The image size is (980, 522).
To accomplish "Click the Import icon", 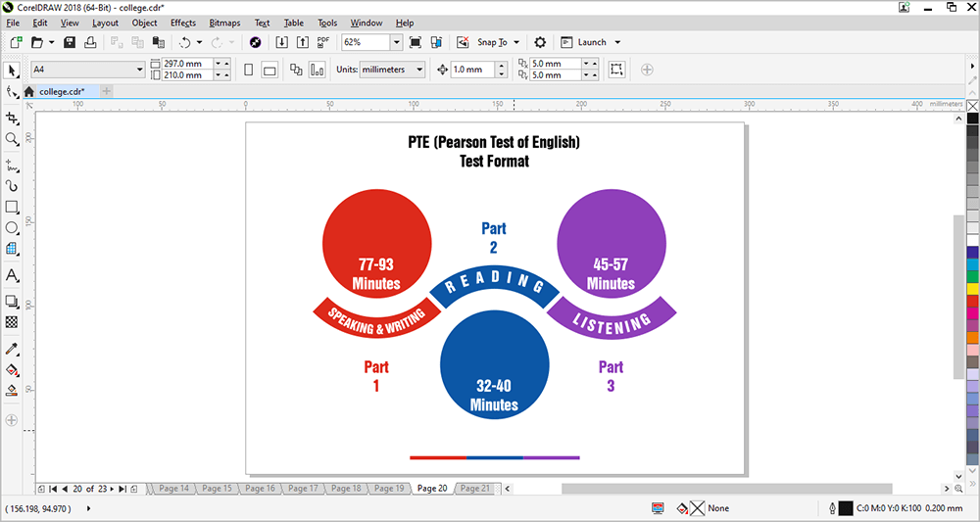I will click(x=282, y=42).
